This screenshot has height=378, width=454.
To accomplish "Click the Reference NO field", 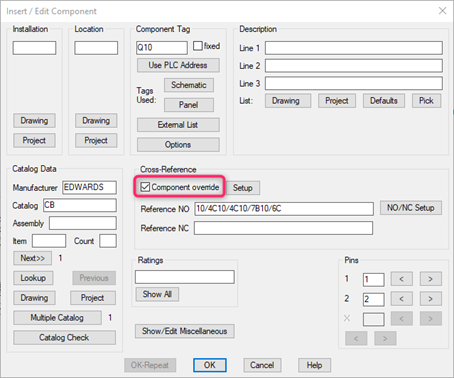I will click(284, 209).
